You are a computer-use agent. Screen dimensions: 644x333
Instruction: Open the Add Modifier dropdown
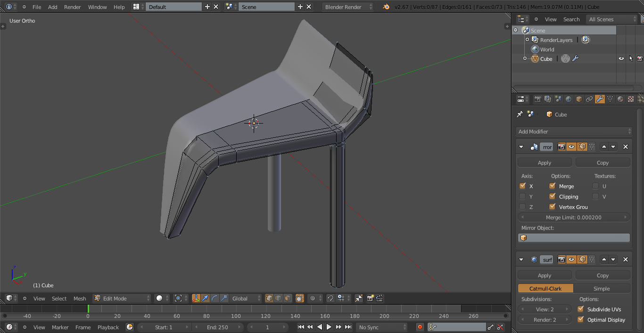(x=574, y=131)
